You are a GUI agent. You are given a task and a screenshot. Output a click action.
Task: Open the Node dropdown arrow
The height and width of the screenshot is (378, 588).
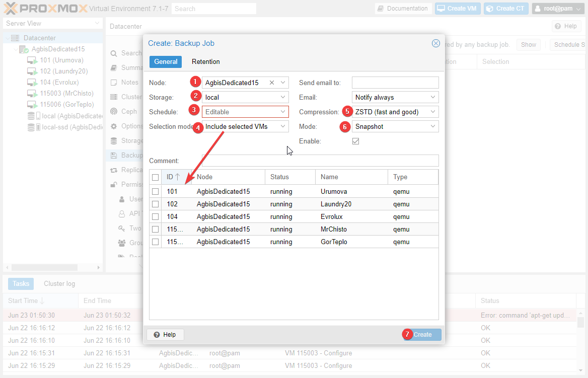283,83
